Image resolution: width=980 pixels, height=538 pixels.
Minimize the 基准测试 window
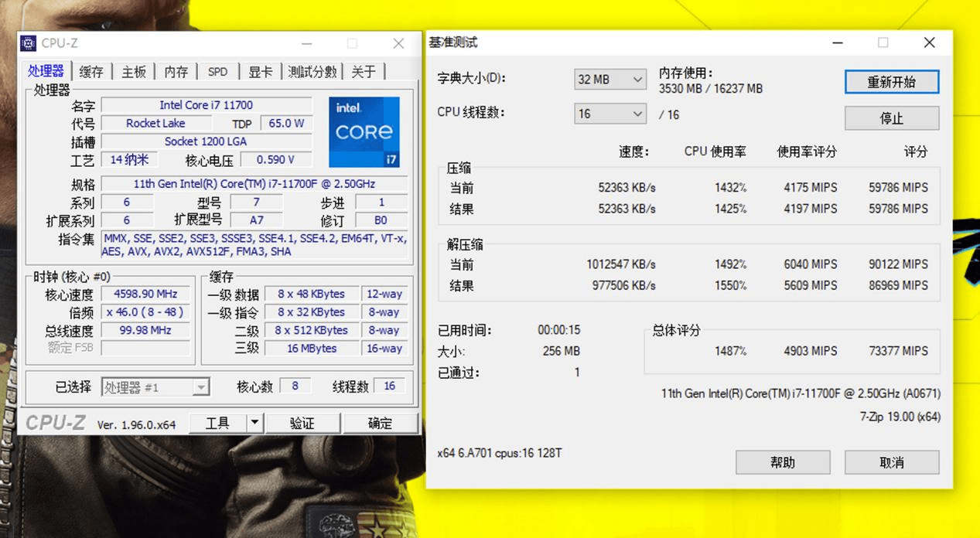(837, 43)
